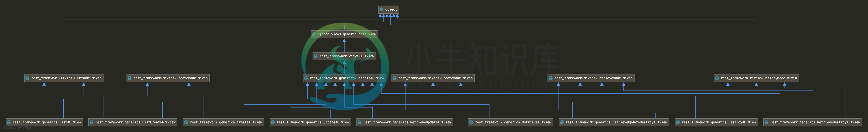
Task: Select rest_framework.generics.RetrieveAPIView label
Action: pyautogui.click(x=513, y=123)
